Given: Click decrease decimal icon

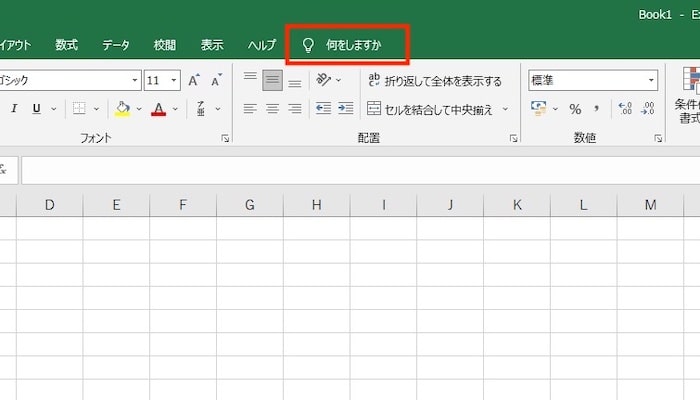Looking at the screenshot, I should click(x=647, y=108).
